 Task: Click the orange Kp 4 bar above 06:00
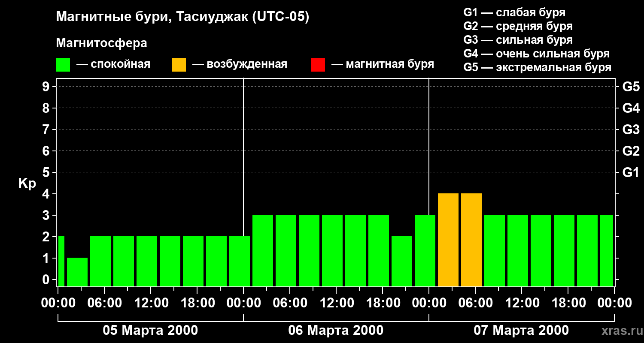point(471,240)
